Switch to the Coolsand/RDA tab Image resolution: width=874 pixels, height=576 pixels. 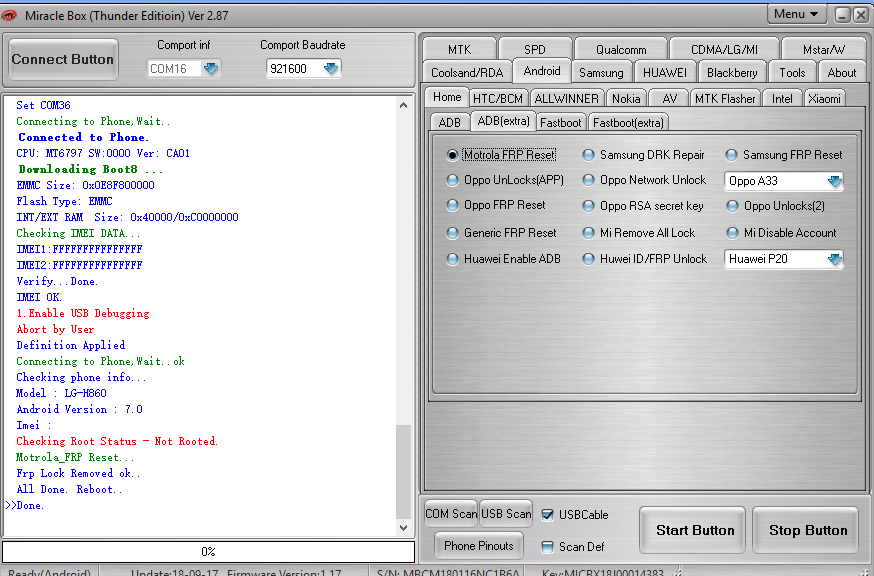(x=467, y=72)
